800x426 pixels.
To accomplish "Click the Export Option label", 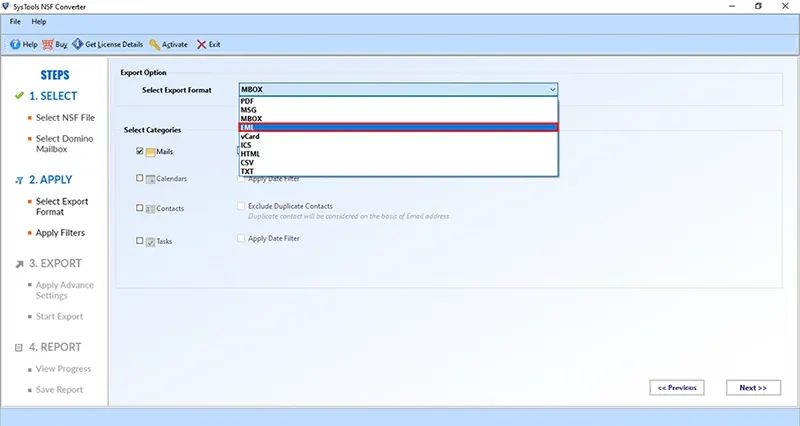I will click(143, 72).
